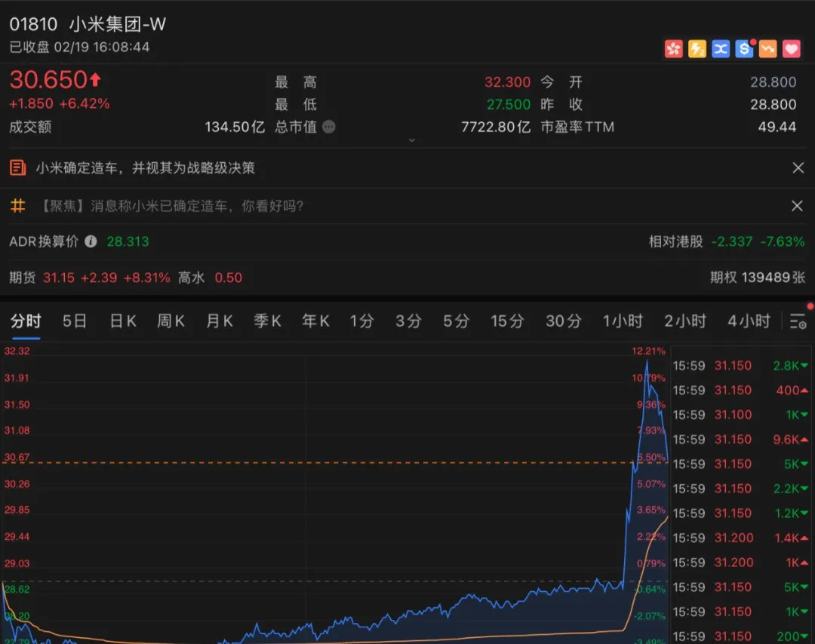Switch to the 3分 chart tab

click(x=408, y=321)
